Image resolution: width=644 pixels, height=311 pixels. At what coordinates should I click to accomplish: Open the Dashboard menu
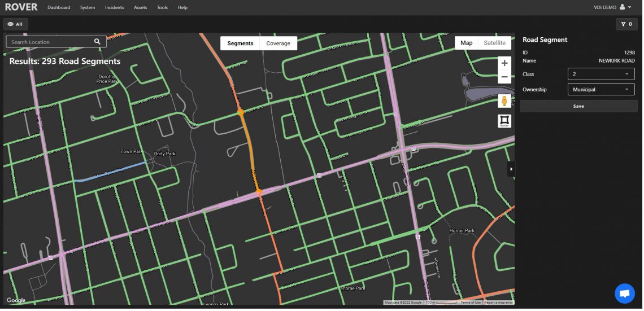point(59,7)
